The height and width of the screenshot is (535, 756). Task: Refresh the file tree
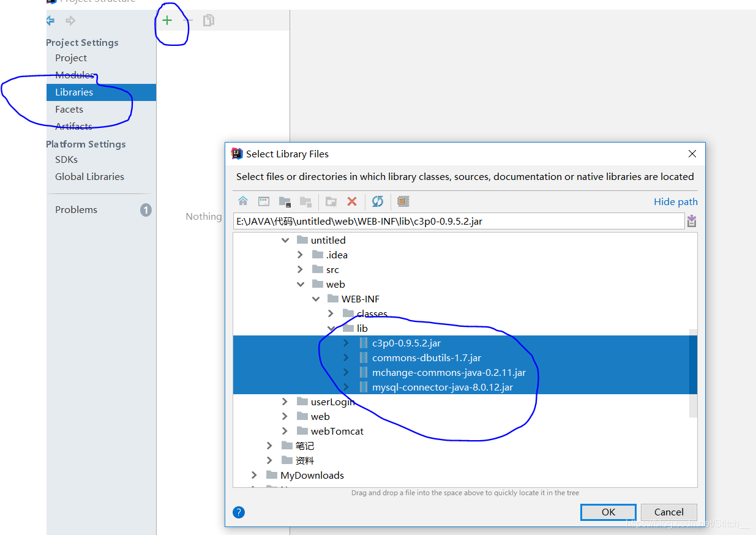378,201
